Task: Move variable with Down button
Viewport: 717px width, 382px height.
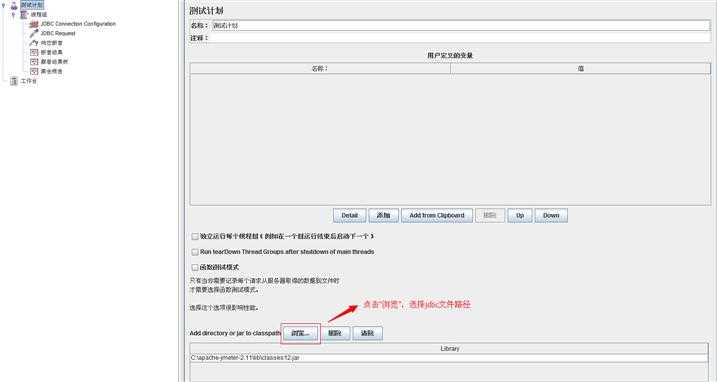Action: tap(551, 215)
